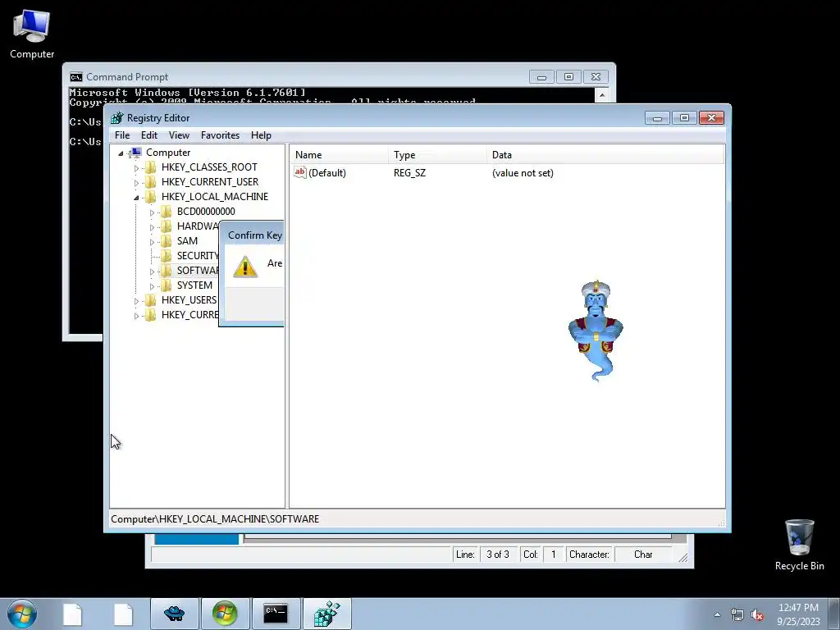Click the Command Prompt title bar icon

pos(76,77)
